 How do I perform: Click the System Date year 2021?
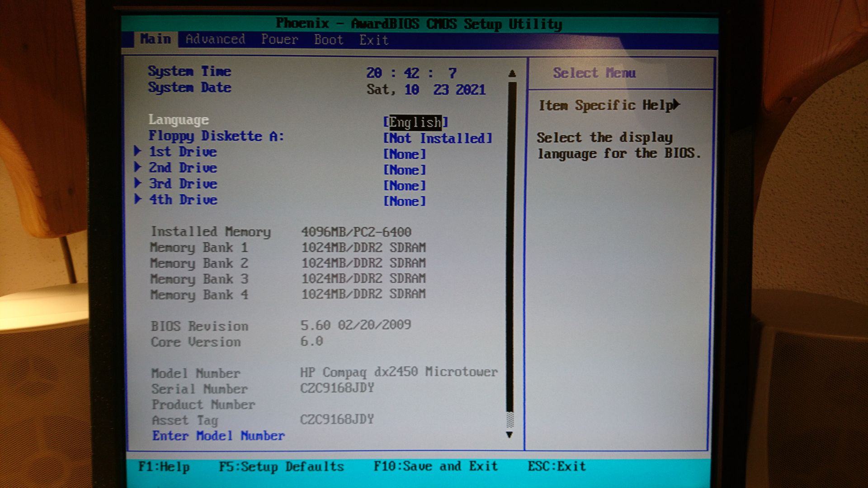[470, 89]
